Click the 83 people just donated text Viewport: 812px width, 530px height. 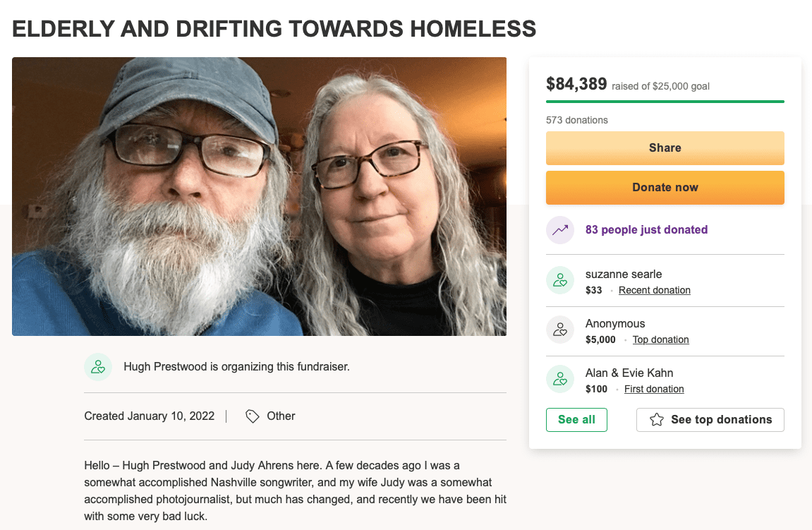pyautogui.click(x=646, y=229)
